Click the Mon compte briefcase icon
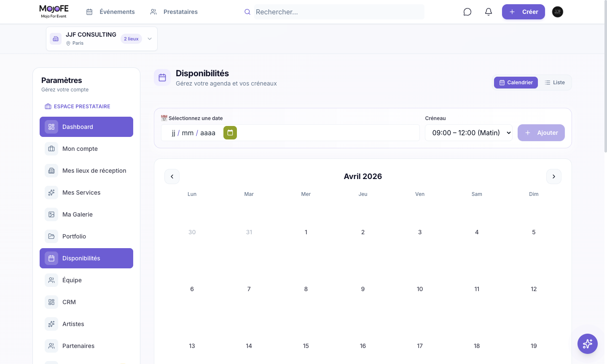Viewport: 607px width, 364px height. click(x=51, y=149)
